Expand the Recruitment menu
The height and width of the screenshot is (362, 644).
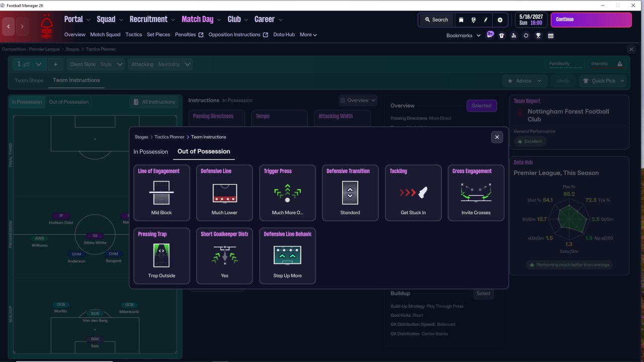pyautogui.click(x=152, y=19)
